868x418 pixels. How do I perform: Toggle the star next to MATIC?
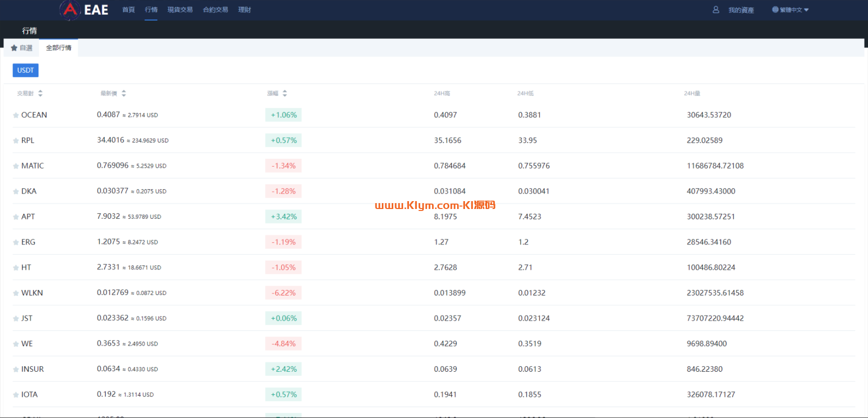click(x=16, y=166)
